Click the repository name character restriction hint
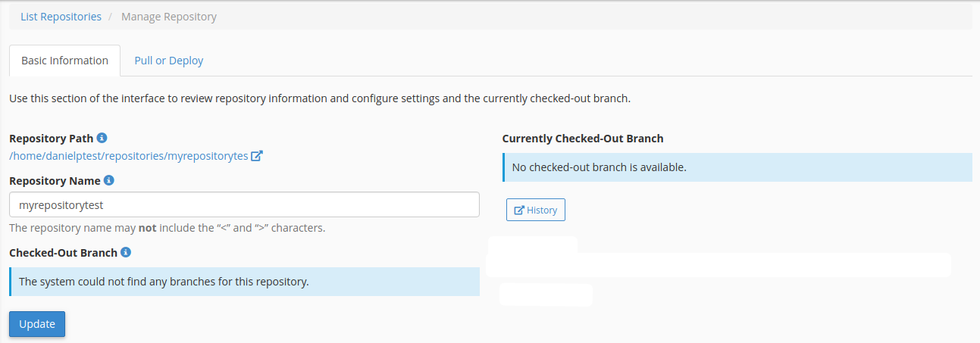Image resolution: width=980 pixels, height=343 pixels. pos(167,227)
